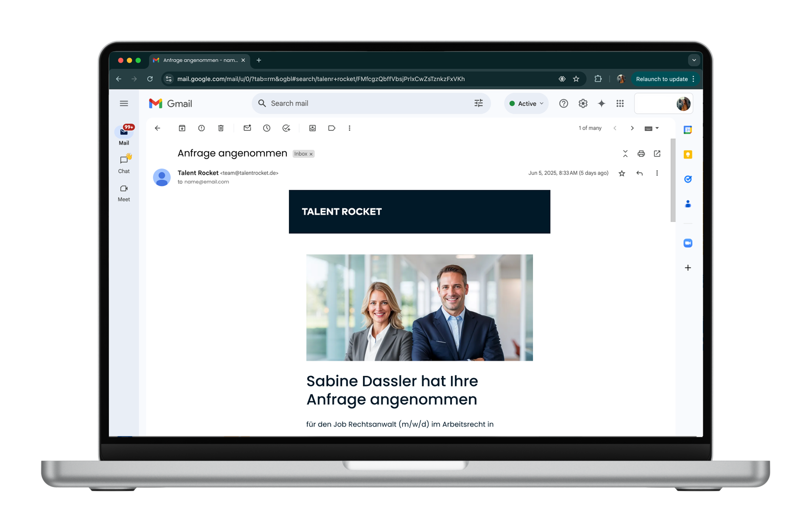Click Relaunch to update button
811x532 pixels.
tap(666, 79)
